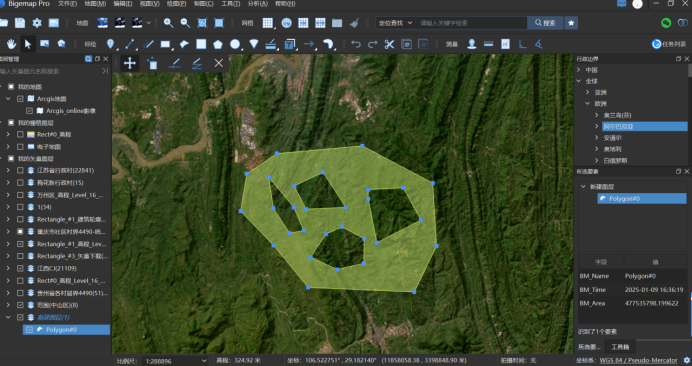Toggle checkbox for 电子地图 layer
The height and width of the screenshot is (366, 692).
[20, 147]
